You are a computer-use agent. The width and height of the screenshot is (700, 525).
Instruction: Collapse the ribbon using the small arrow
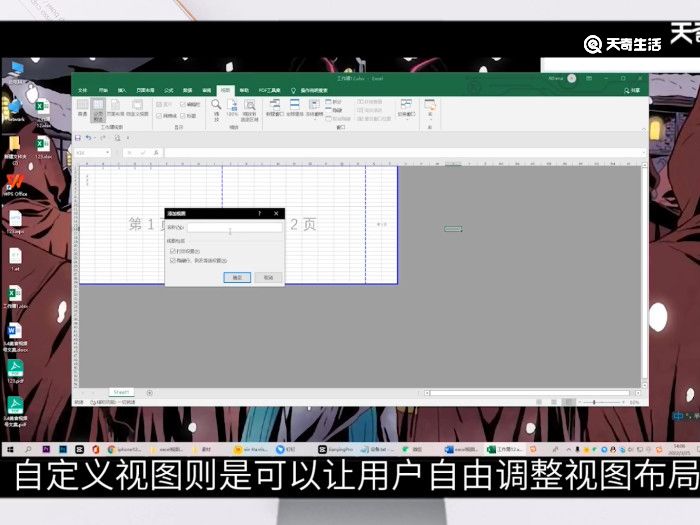(x=644, y=129)
